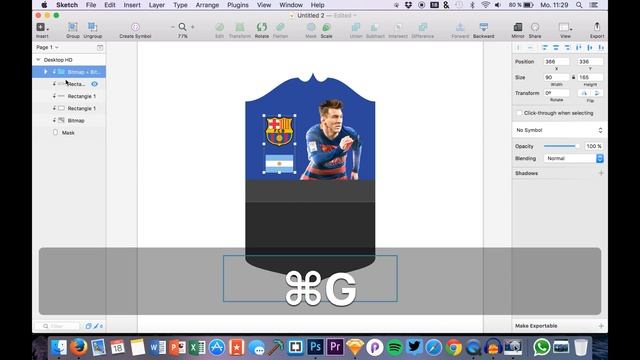Screen dimensions: 640x360
Task: Select the Rotate tool
Action: click(262, 27)
